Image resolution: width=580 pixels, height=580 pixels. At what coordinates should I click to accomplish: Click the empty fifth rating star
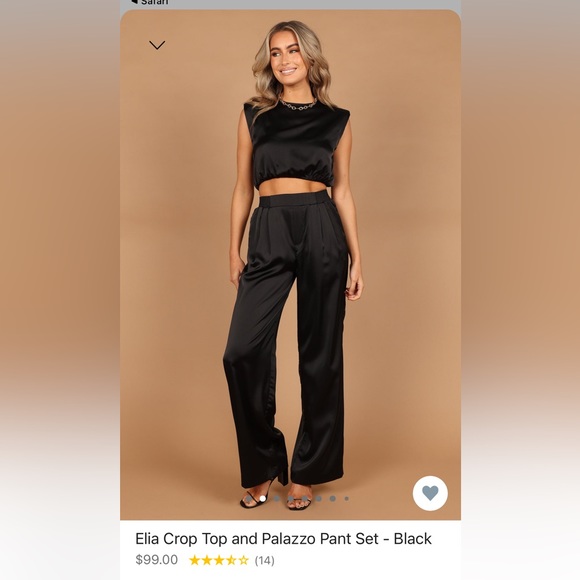click(x=243, y=560)
